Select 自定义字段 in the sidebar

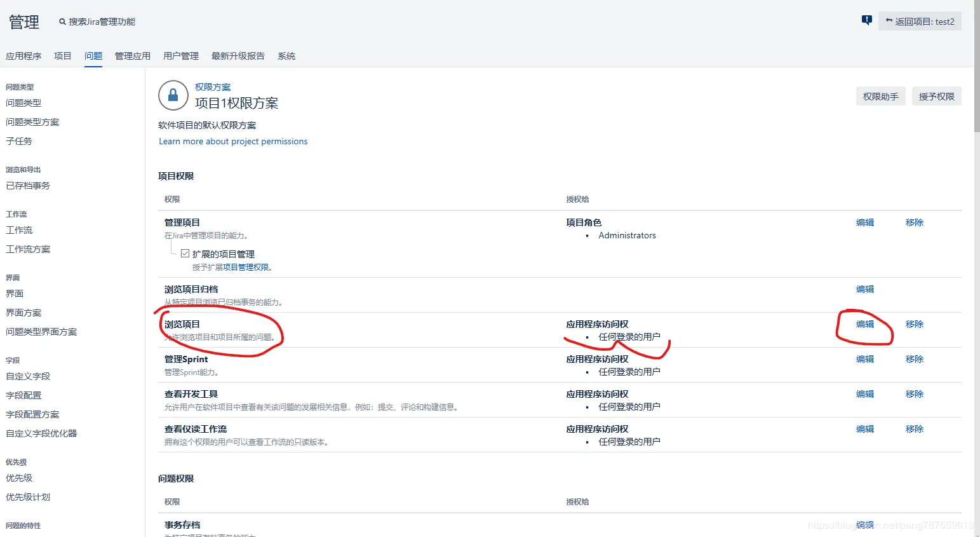pos(27,376)
